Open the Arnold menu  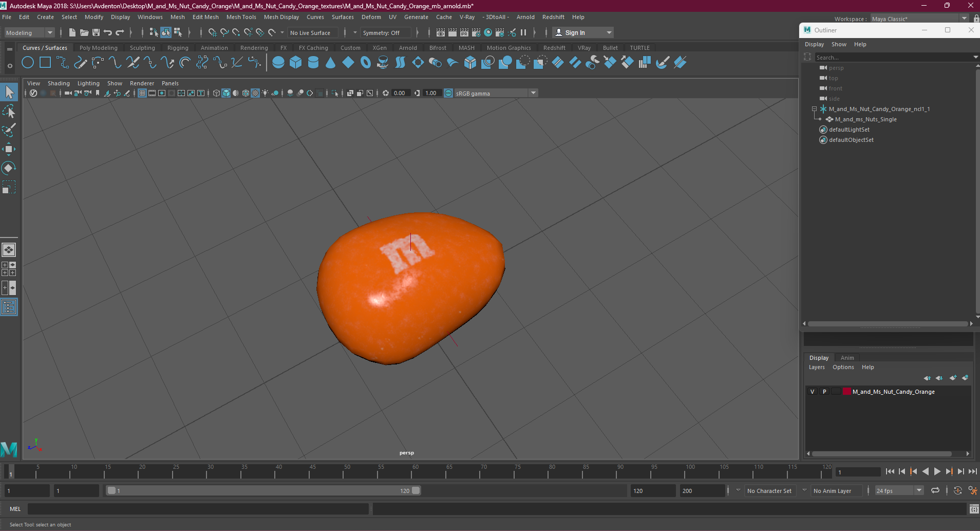click(x=525, y=17)
